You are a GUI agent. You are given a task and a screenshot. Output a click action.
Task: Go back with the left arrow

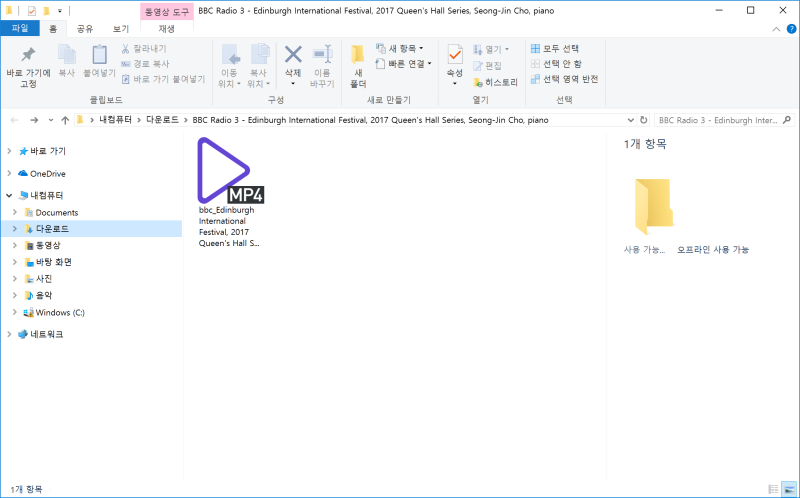pos(14,120)
